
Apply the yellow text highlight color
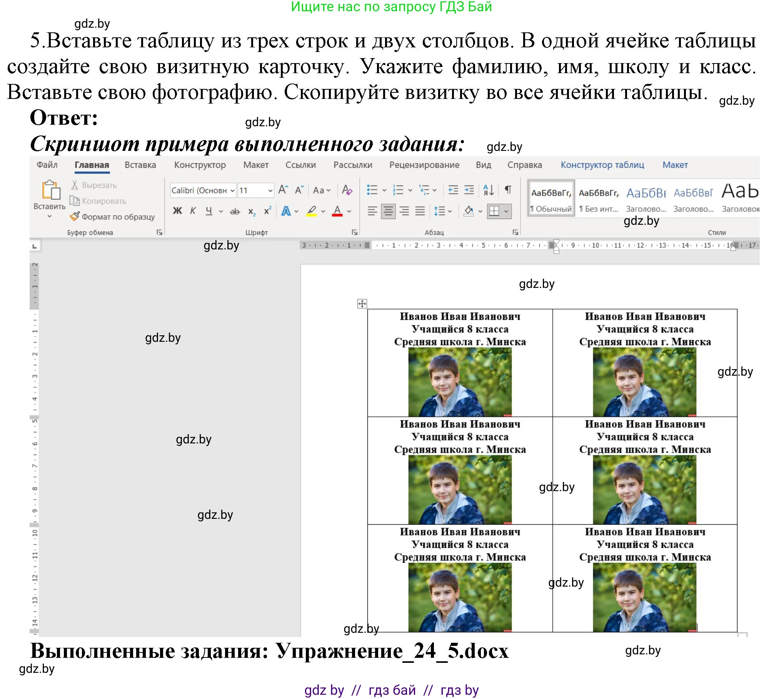point(312,211)
